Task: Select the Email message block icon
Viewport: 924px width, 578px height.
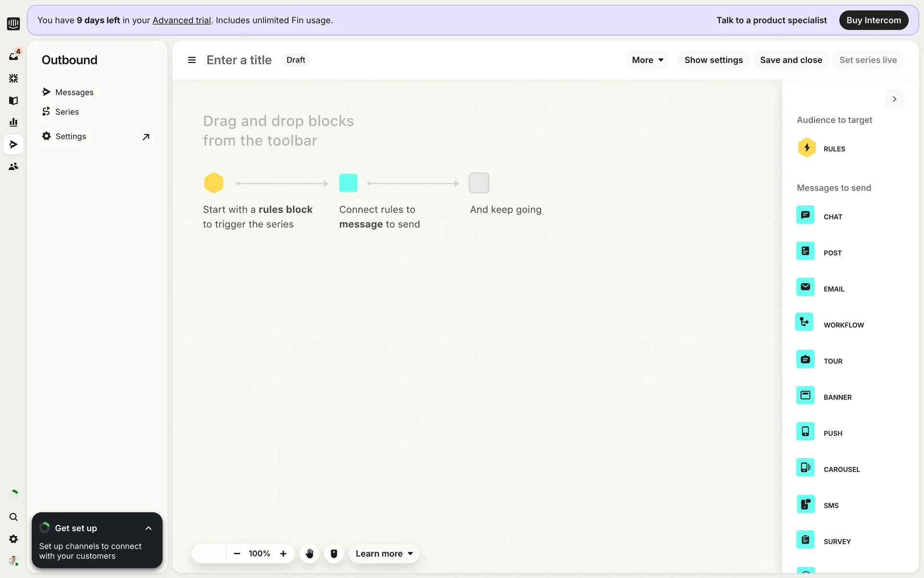Action: (805, 288)
